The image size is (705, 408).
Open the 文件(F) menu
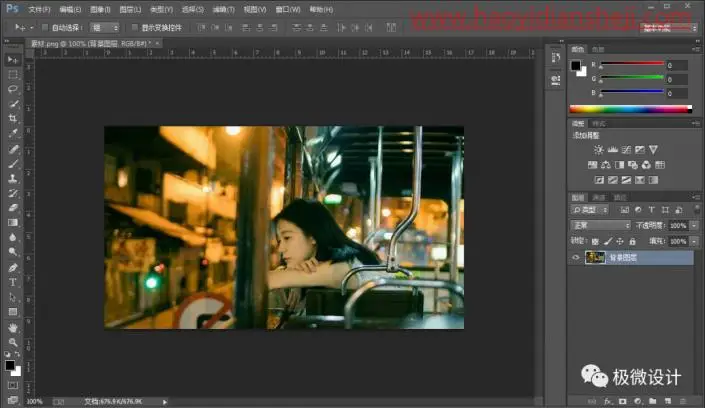click(x=39, y=9)
